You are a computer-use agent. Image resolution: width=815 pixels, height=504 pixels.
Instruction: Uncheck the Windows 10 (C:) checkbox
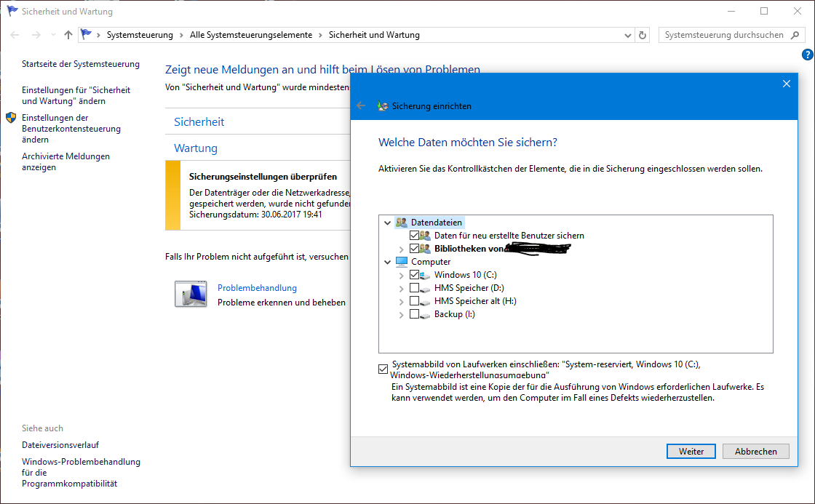click(x=414, y=274)
